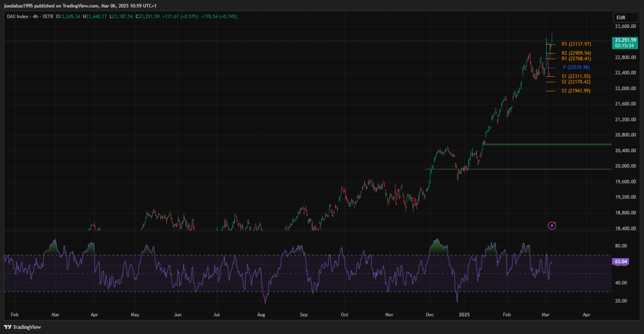Screen dimensions: 644x334
Task: Select pivot label R1 (22768.41)
Action: point(576,59)
